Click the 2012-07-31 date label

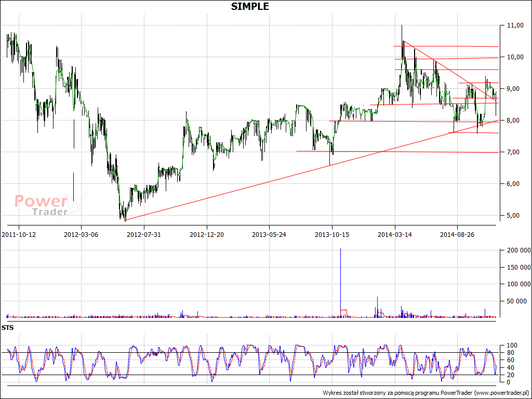click(x=144, y=234)
